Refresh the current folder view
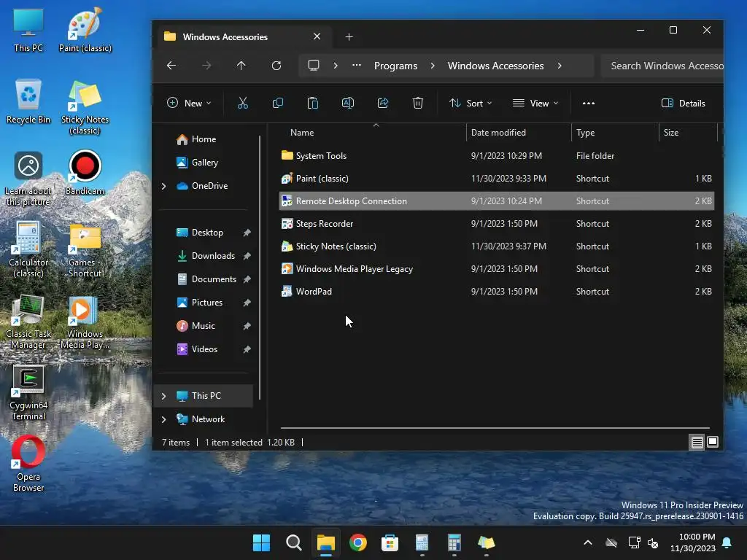This screenshot has height=560, width=747. (x=276, y=65)
